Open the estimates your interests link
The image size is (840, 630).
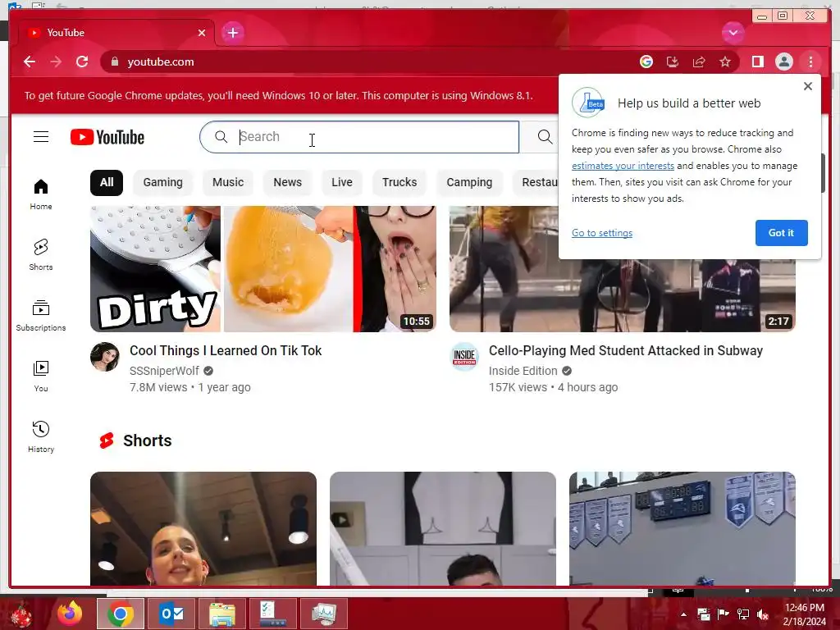[623, 166]
